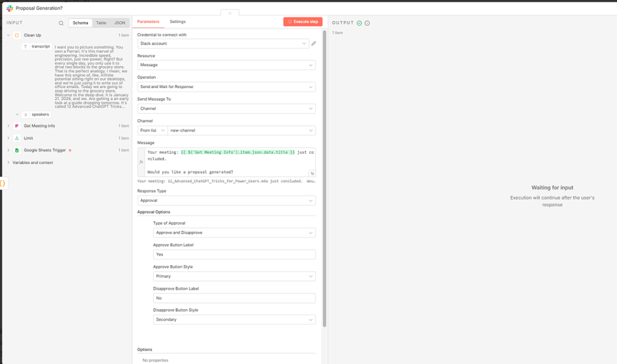617x364 pixels.
Task: Click the Limit node icon
Action: point(17,138)
